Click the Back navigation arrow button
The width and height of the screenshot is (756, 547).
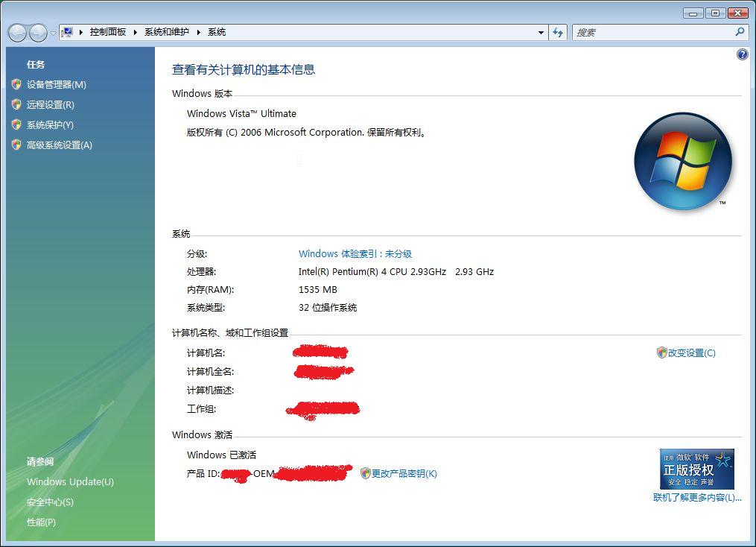(17, 33)
